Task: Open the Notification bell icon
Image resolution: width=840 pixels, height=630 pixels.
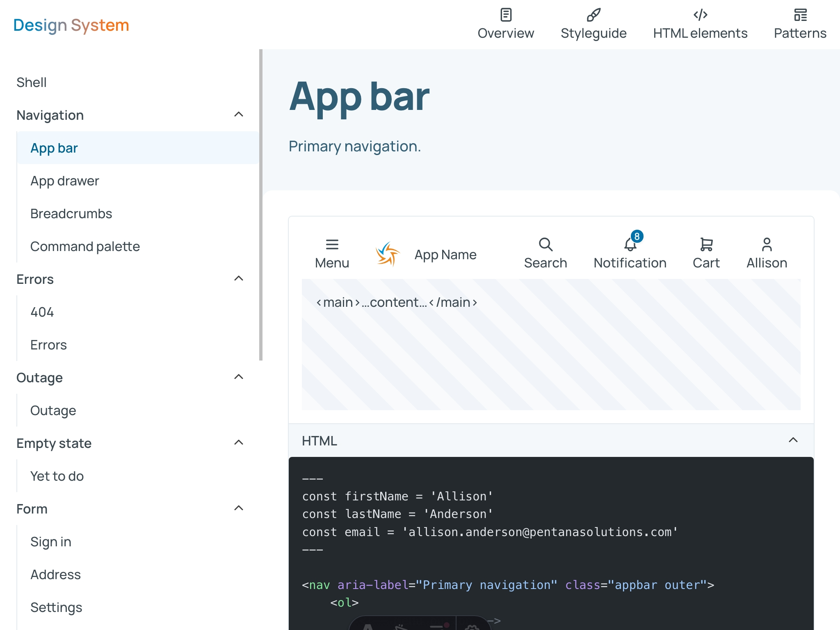Action: click(630, 245)
